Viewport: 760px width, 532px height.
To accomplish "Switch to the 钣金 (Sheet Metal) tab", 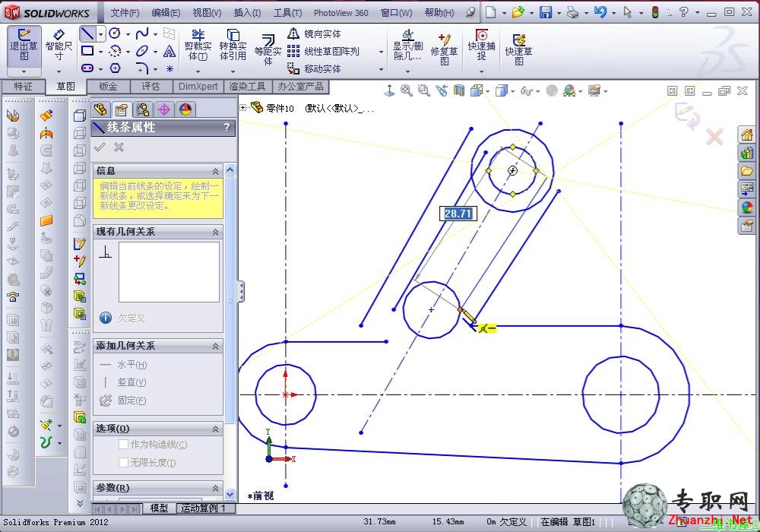I will click(x=108, y=86).
